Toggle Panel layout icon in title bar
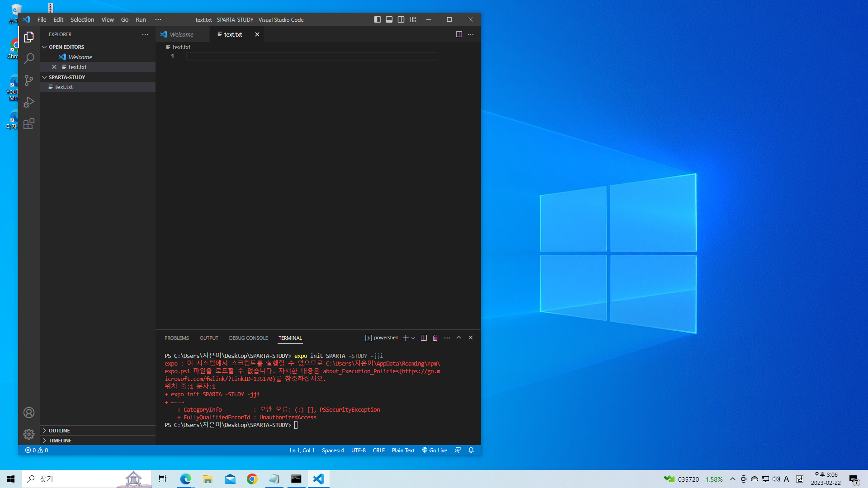Image resolution: width=868 pixels, height=488 pixels. (389, 19)
